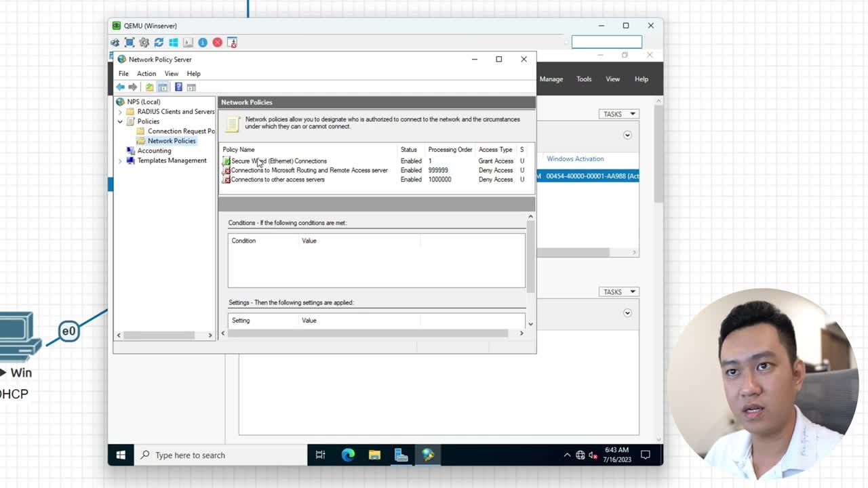Click the red stop icon in QEMU toolbar
Viewport: 868px width, 488px height.
point(217,42)
